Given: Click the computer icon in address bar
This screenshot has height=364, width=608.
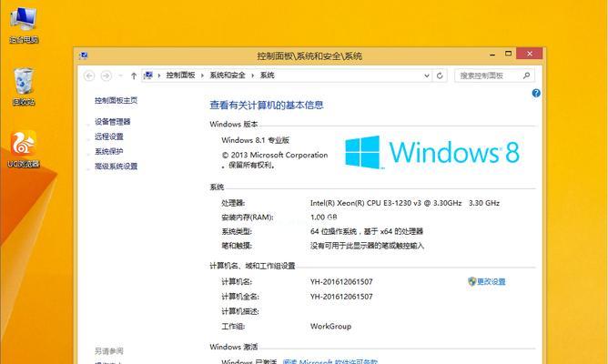Looking at the screenshot, I should click(148, 76).
